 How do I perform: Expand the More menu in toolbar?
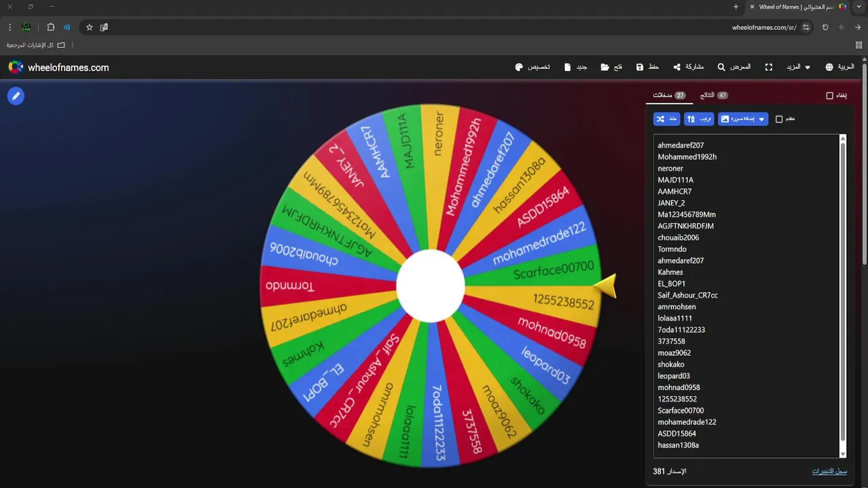point(797,67)
